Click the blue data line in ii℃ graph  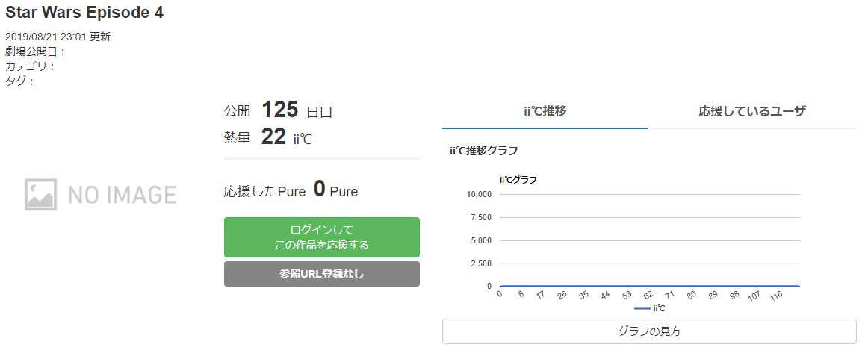649,286
